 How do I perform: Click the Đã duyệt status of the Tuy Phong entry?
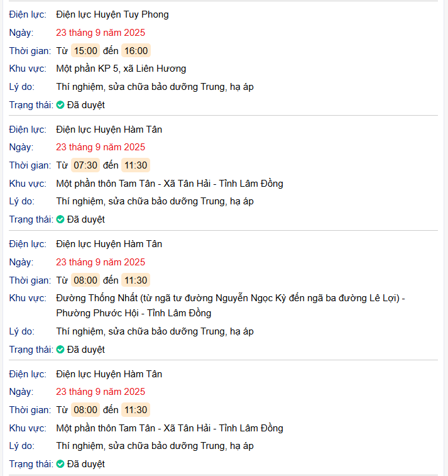pyautogui.click(x=86, y=105)
